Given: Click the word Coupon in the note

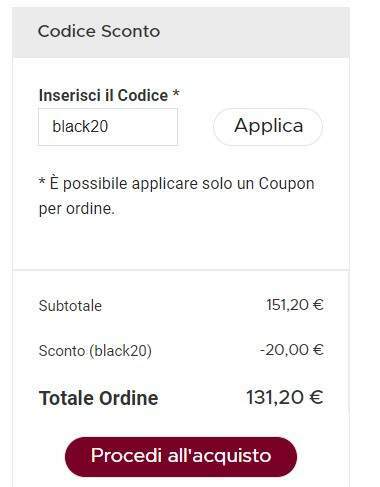Looking at the screenshot, I should (x=286, y=184).
